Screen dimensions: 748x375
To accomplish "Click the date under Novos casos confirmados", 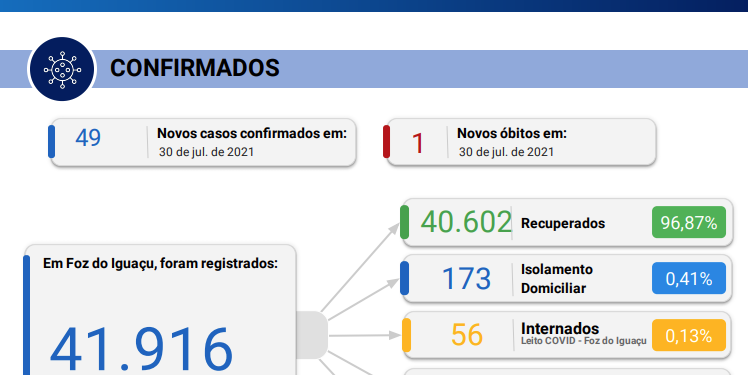I will point(206,152).
